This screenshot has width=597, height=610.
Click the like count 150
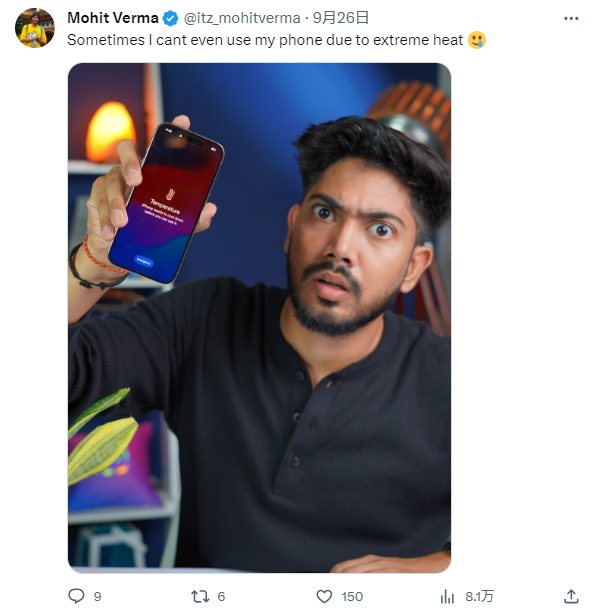click(x=352, y=596)
